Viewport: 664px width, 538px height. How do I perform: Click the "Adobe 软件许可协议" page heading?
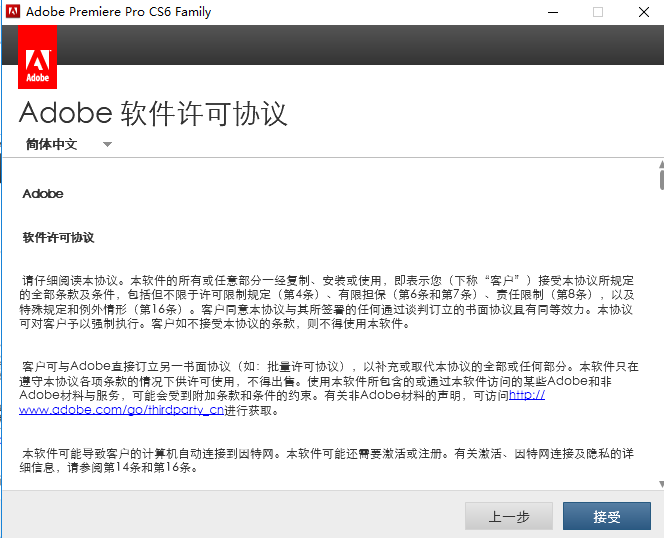click(153, 112)
